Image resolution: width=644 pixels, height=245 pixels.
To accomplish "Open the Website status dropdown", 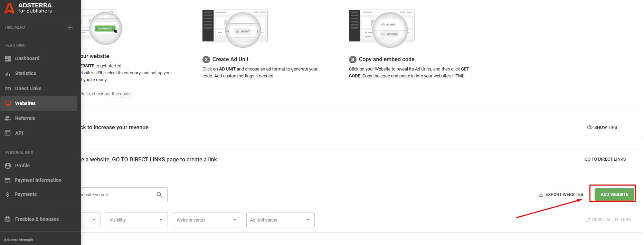I will click(x=207, y=220).
